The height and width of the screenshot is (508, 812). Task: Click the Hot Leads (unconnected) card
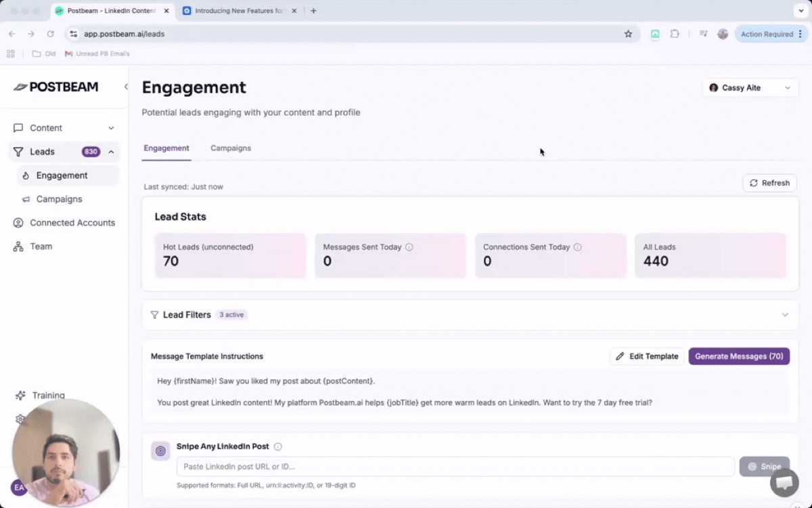(230, 255)
